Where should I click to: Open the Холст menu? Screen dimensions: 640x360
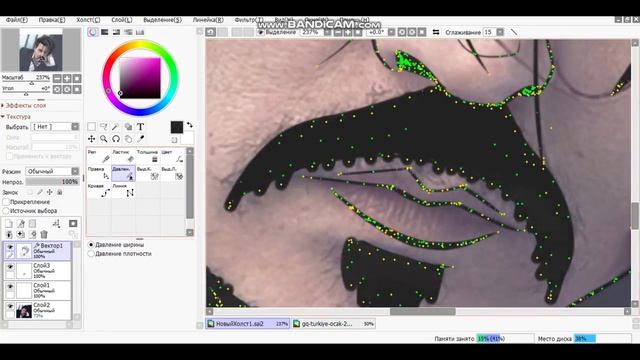(88, 20)
